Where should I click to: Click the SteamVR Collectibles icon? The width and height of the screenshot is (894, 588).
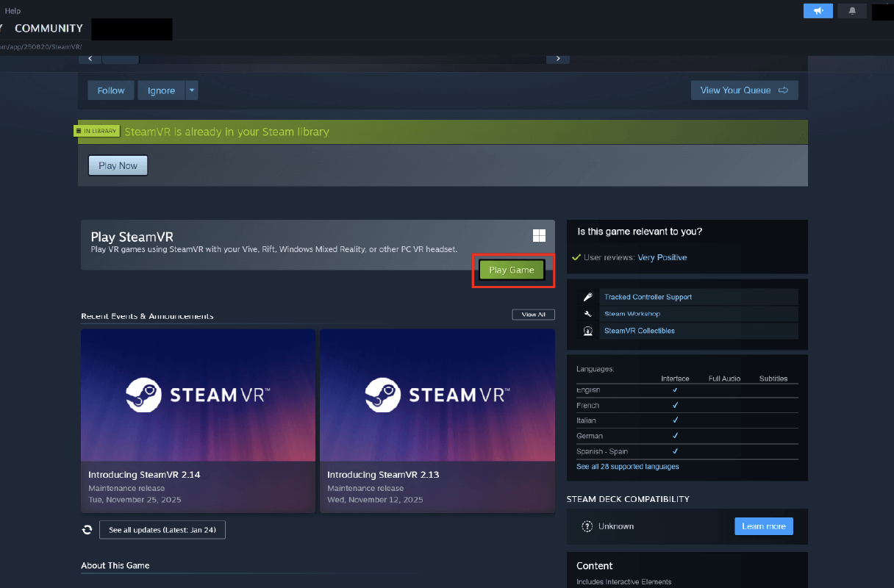pyautogui.click(x=588, y=331)
